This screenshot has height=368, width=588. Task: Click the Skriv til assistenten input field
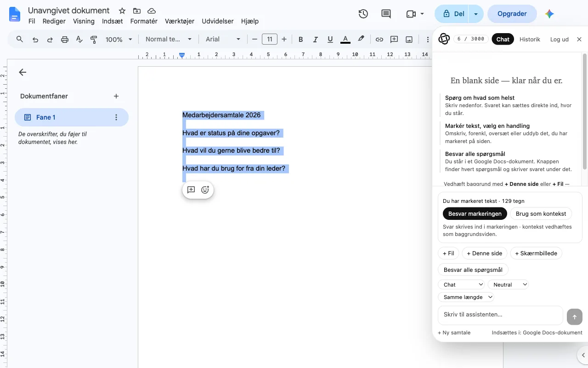click(x=500, y=315)
